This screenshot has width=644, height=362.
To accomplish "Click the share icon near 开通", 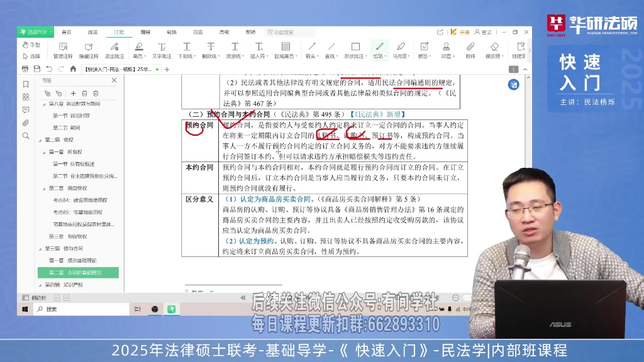I will coord(440,32).
